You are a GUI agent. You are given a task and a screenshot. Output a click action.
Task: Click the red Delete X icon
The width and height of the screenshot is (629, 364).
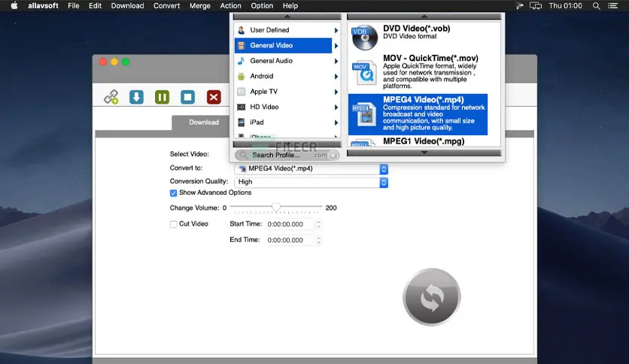214,97
